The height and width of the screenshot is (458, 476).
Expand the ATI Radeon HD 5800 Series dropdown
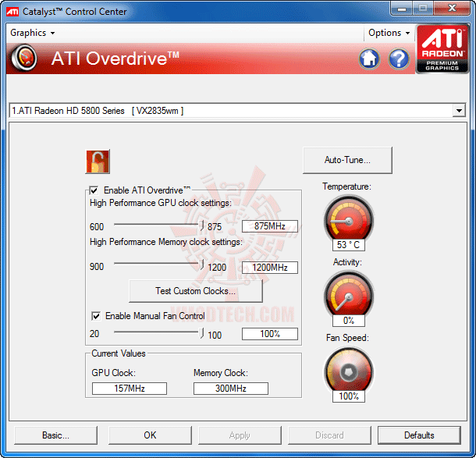[459, 111]
